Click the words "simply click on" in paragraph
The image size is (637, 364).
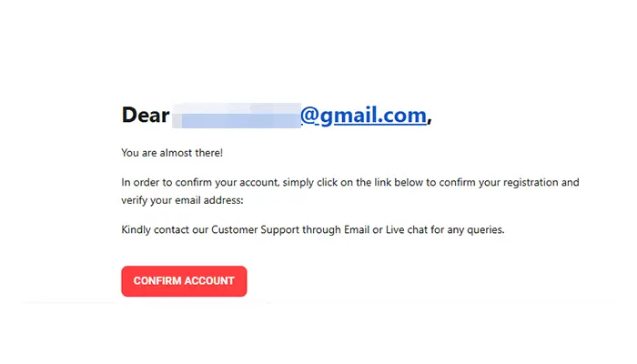[318, 182]
